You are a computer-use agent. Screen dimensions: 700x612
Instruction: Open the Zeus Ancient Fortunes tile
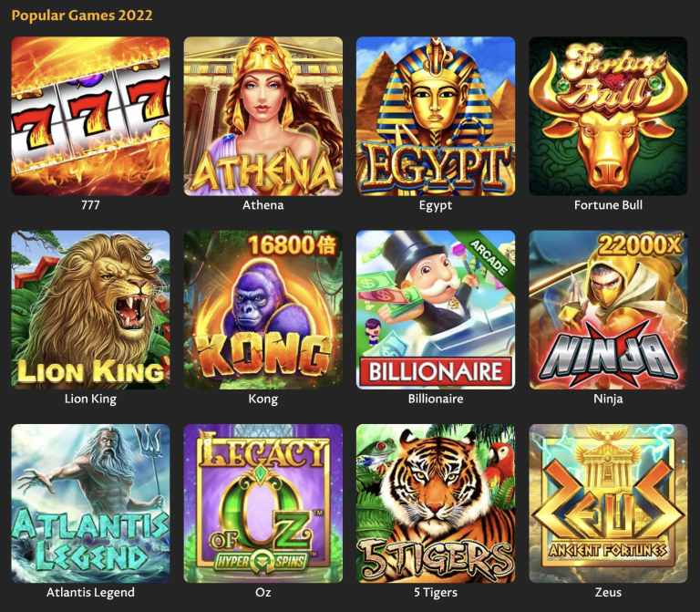pyautogui.click(x=609, y=503)
